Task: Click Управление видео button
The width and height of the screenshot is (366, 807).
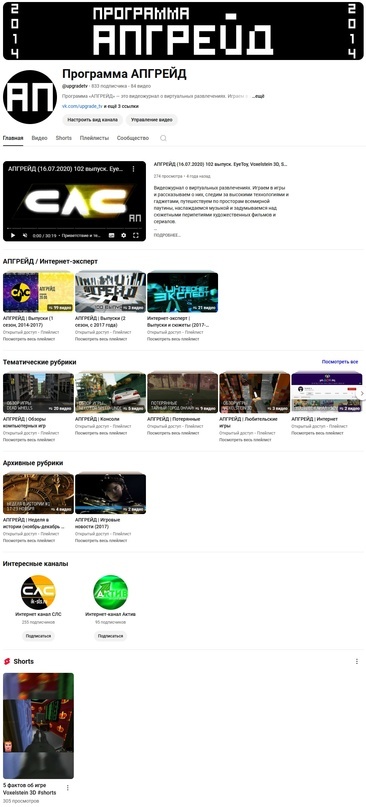Action: [151, 120]
